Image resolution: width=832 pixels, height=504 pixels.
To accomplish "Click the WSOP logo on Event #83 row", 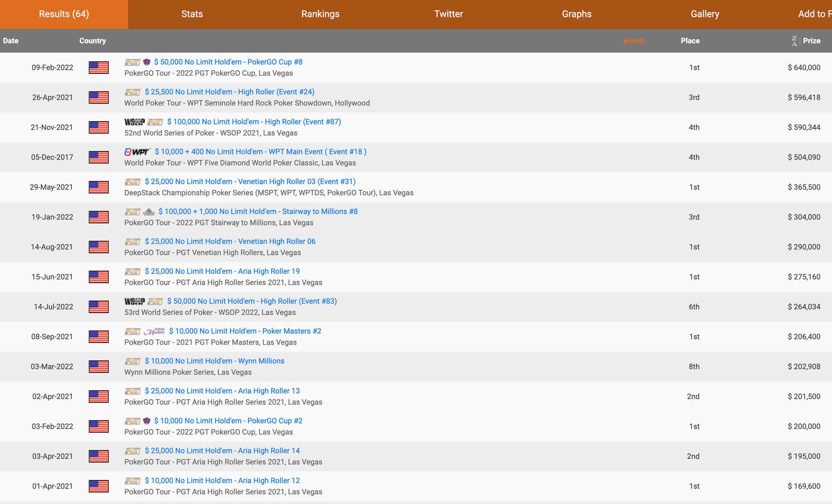I will 134,302.
